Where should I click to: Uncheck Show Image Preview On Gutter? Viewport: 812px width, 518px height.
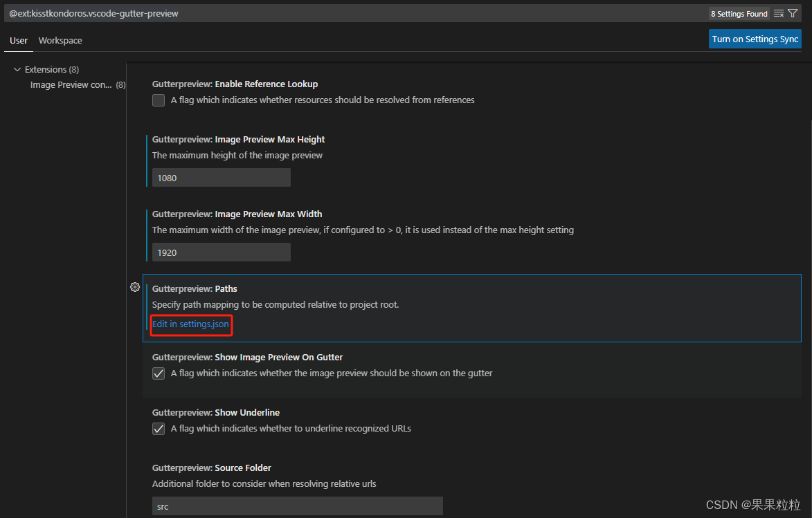coord(158,373)
